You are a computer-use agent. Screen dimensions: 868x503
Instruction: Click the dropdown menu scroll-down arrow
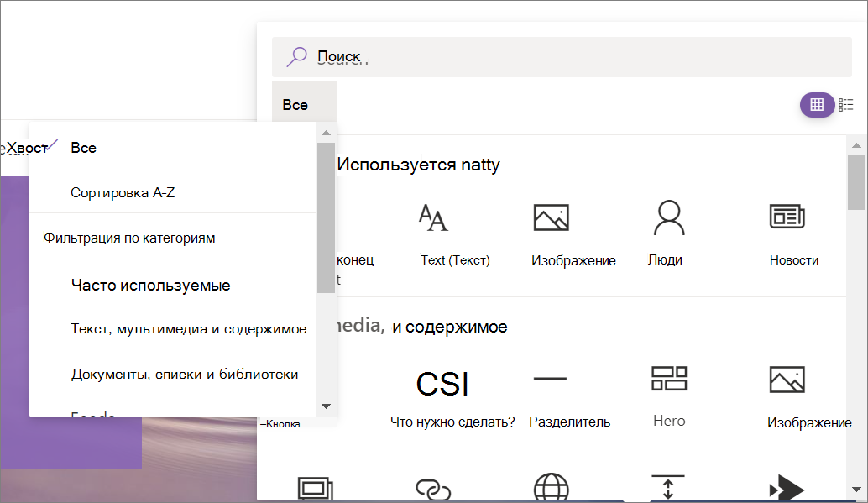point(326,406)
